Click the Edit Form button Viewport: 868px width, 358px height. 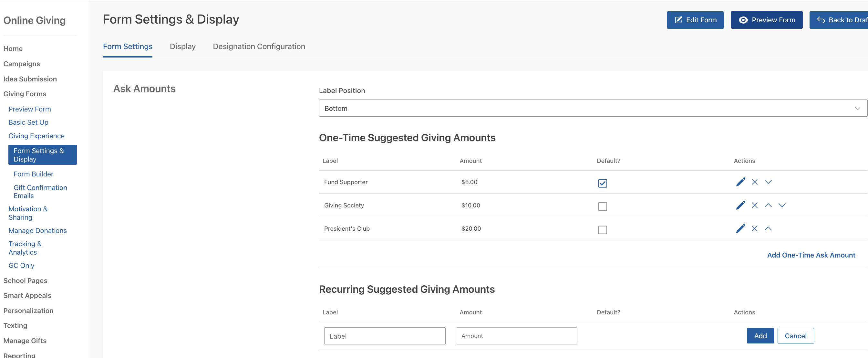695,20
